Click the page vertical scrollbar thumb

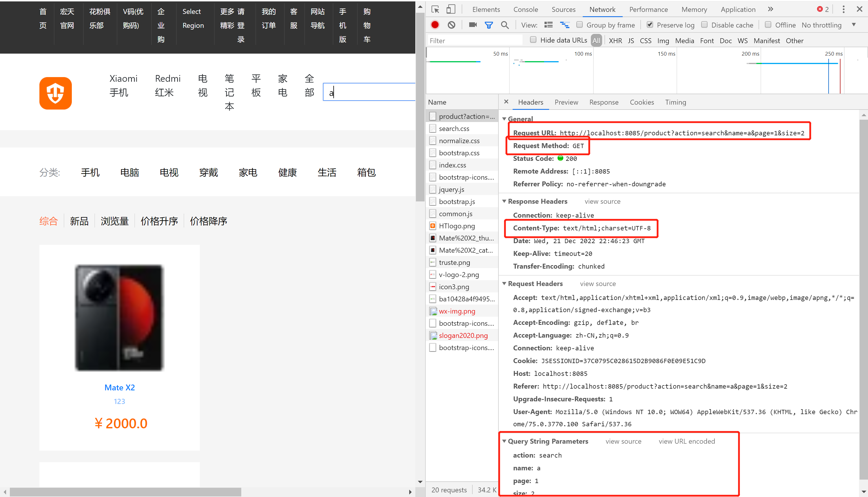click(x=420, y=107)
